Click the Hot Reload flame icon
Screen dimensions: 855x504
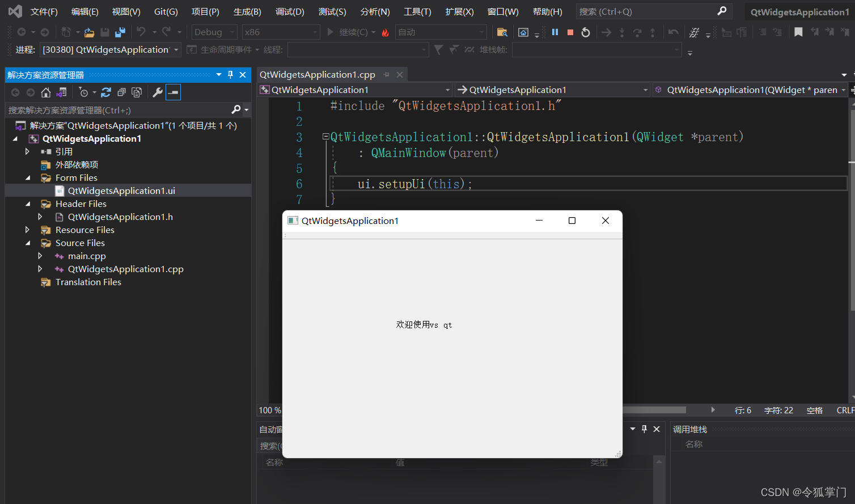386,32
